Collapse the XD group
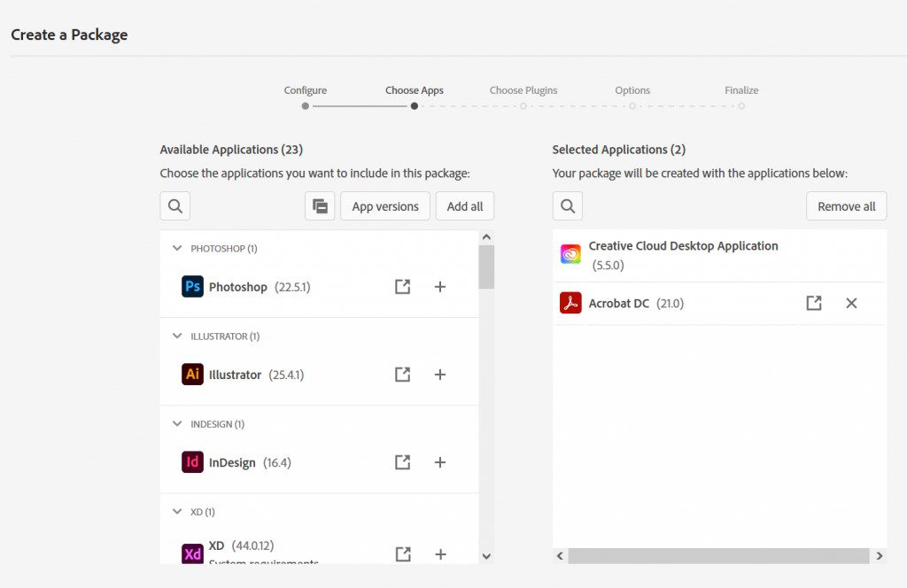Image resolution: width=907 pixels, height=588 pixels. pos(177,511)
